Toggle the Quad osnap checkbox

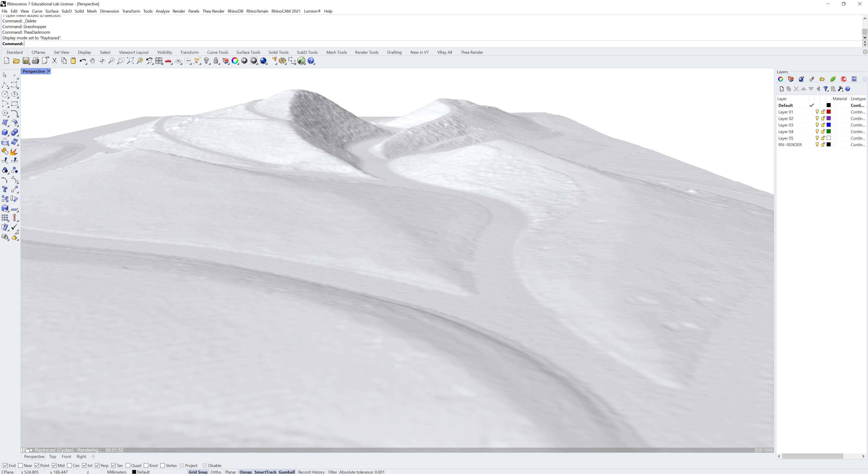point(128,466)
